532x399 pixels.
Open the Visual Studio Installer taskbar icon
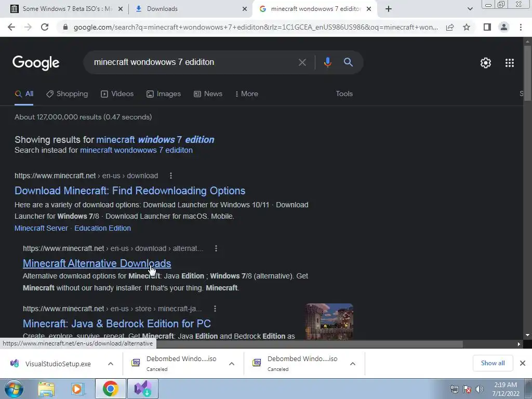(x=143, y=389)
